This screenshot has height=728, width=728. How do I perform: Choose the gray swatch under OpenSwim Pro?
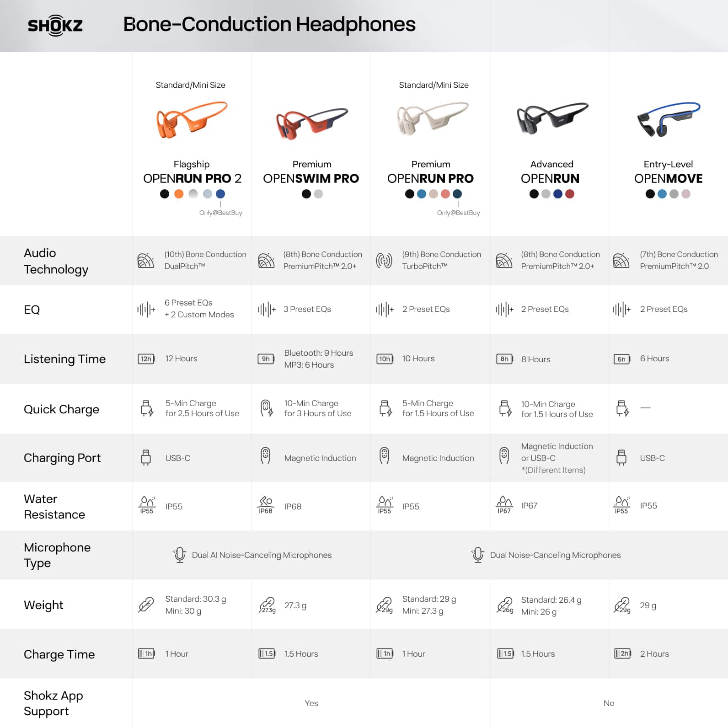coord(318,194)
